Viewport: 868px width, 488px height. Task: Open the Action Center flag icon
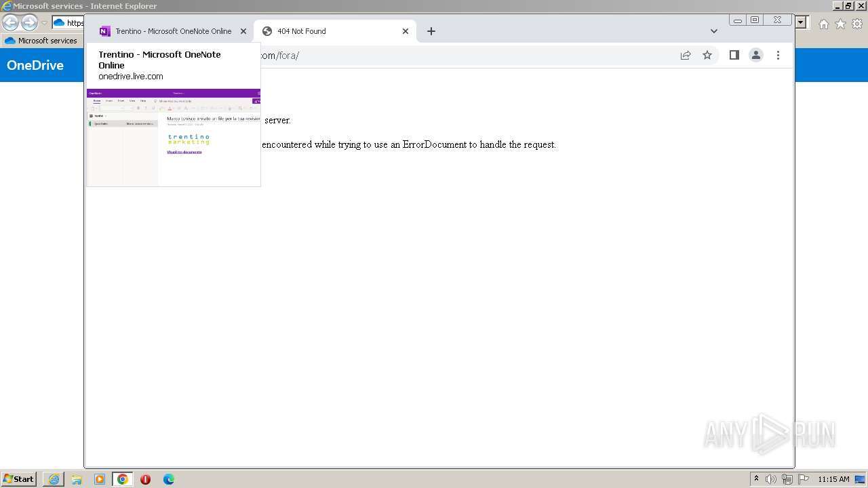click(804, 479)
